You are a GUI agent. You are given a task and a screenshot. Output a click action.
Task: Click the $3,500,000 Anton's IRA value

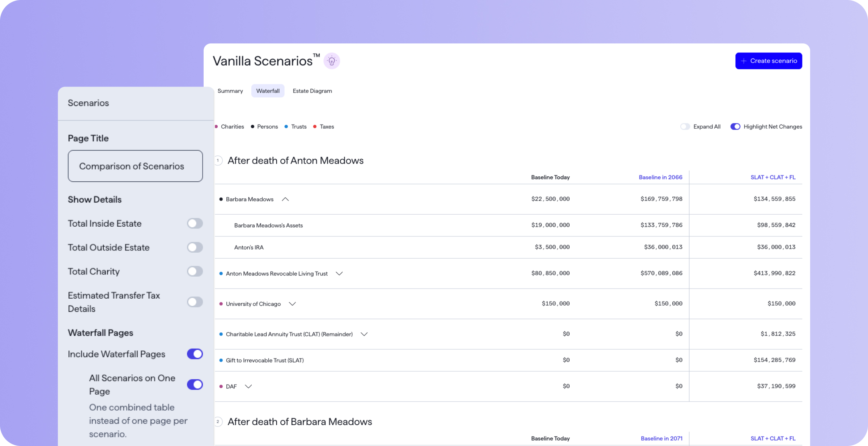pyautogui.click(x=552, y=247)
